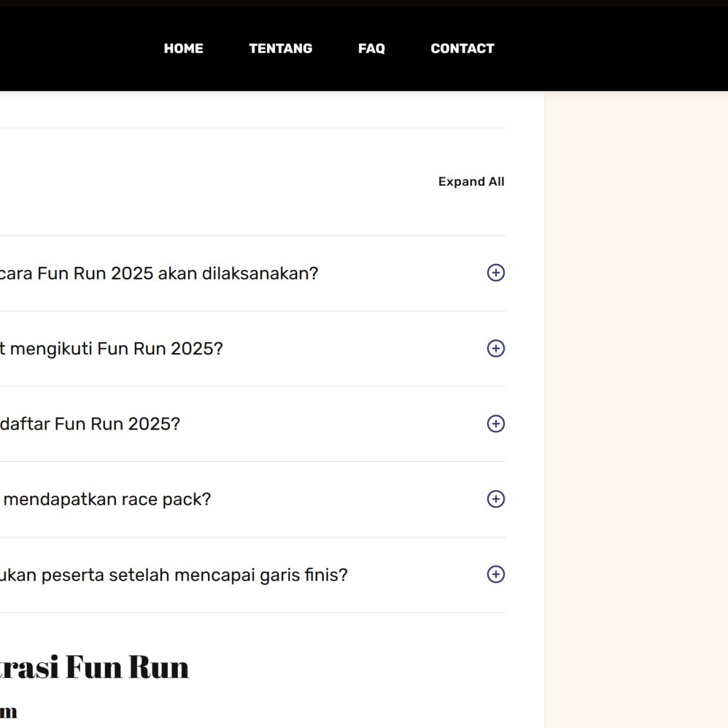Expand the 'mengikuti Fun Run 2025?' question text
The image size is (728, 728).
coord(112,349)
